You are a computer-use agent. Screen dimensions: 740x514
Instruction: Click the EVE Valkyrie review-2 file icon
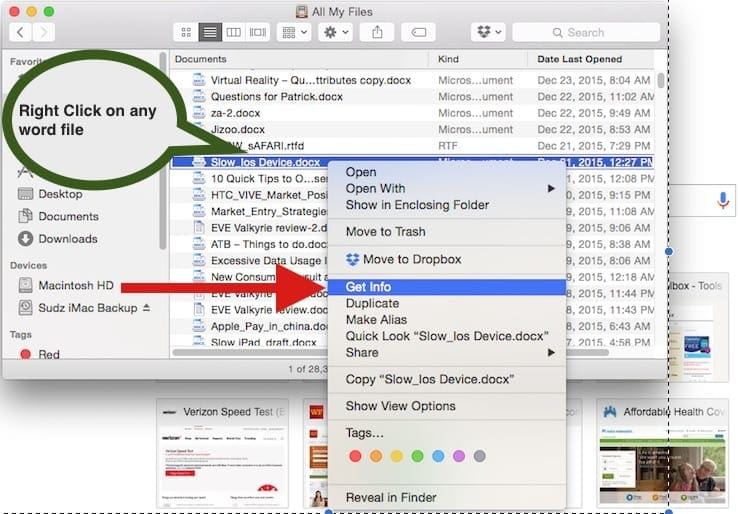(x=199, y=228)
